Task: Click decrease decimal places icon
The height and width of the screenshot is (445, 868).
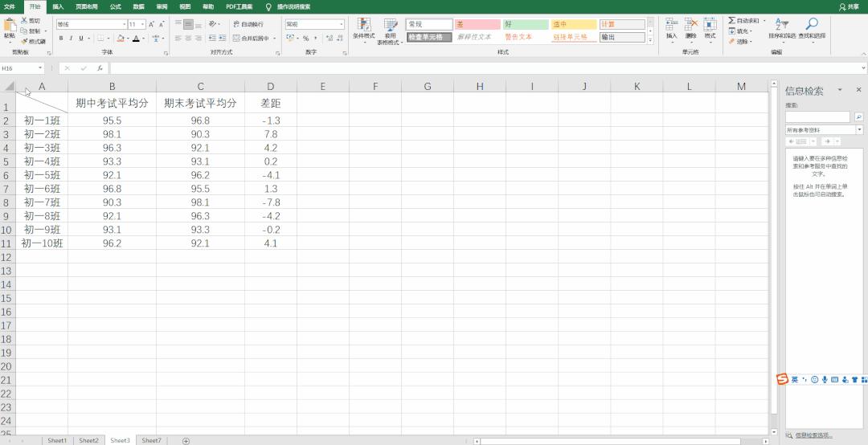Action: pos(339,39)
